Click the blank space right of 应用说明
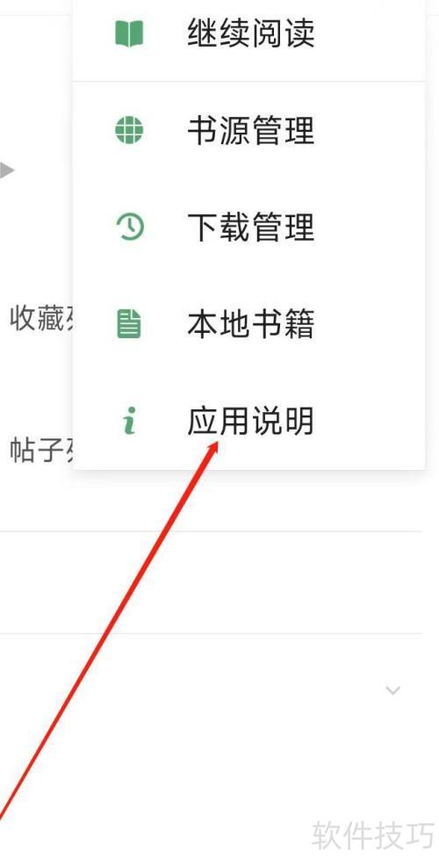The height and width of the screenshot is (868, 439). (370, 421)
